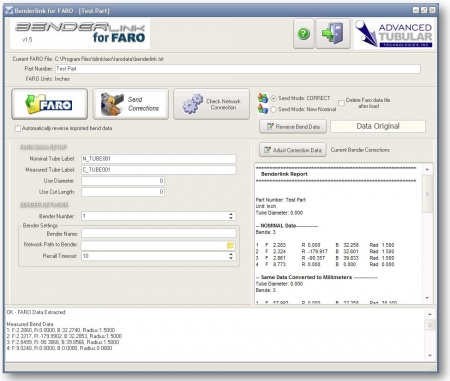Click the Part Number input field
The width and height of the screenshot is (450, 381).
coord(238,69)
